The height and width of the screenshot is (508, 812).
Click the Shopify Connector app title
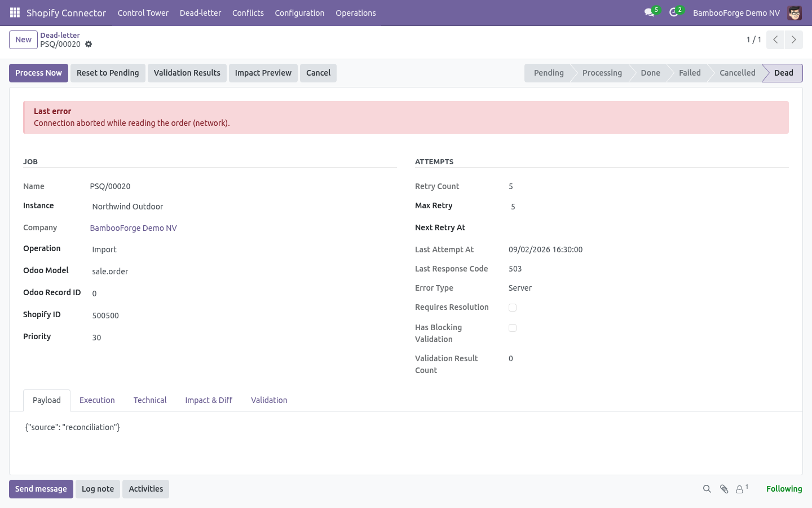(66, 13)
